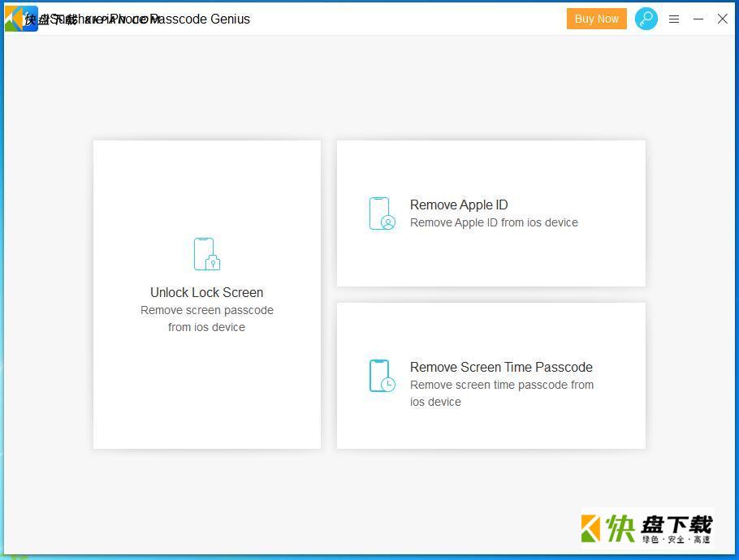Click the phone-with-clock screen time icon
739x560 pixels.
pyautogui.click(x=382, y=376)
